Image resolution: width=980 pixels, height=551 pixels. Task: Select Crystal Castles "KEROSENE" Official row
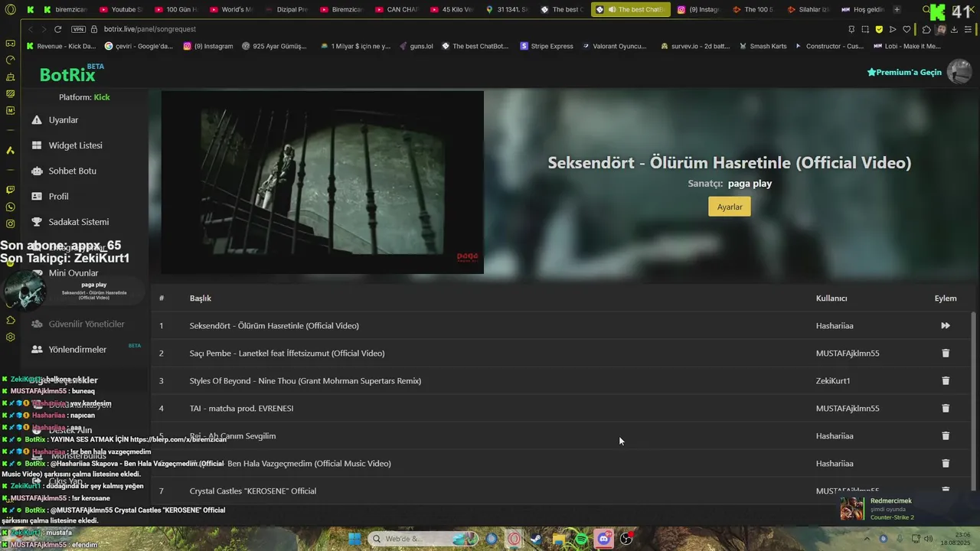(x=561, y=491)
